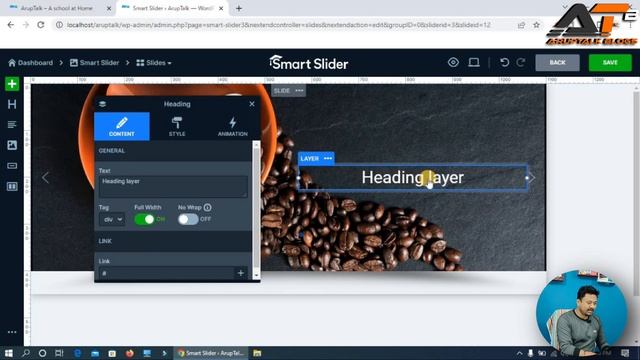The width and height of the screenshot is (640, 360).
Task: Click the LAYER label tag
Action: 309,158
